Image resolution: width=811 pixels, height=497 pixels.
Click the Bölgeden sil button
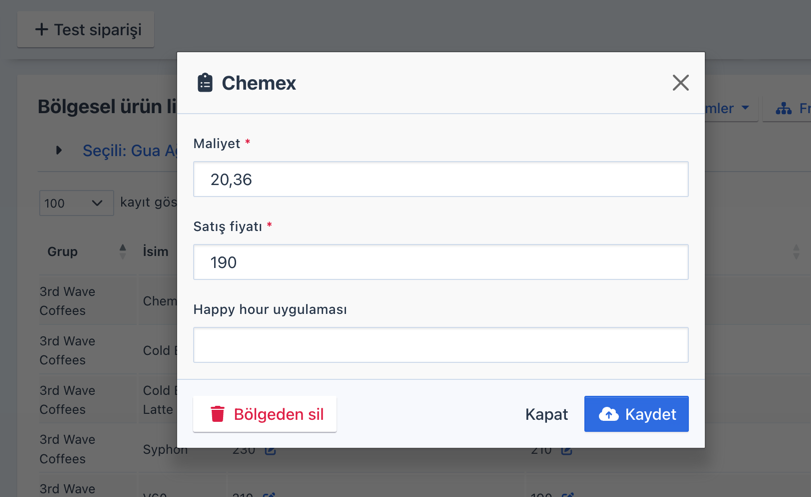point(265,414)
